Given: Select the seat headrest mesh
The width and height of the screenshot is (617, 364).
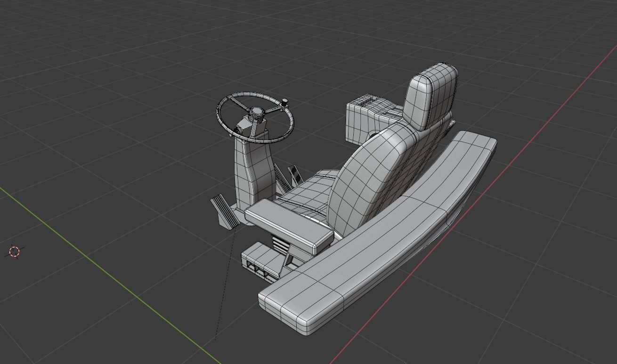Looking at the screenshot, I should pyautogui.click(x=430, y=96).
